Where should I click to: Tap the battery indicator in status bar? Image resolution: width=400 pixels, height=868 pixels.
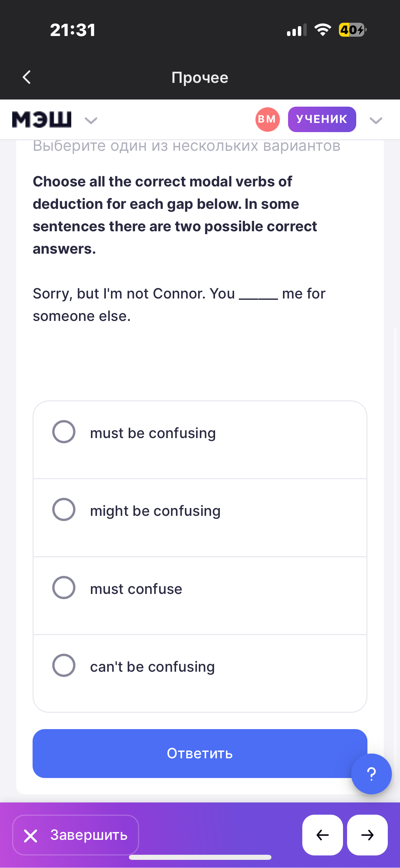coord(352,30)
